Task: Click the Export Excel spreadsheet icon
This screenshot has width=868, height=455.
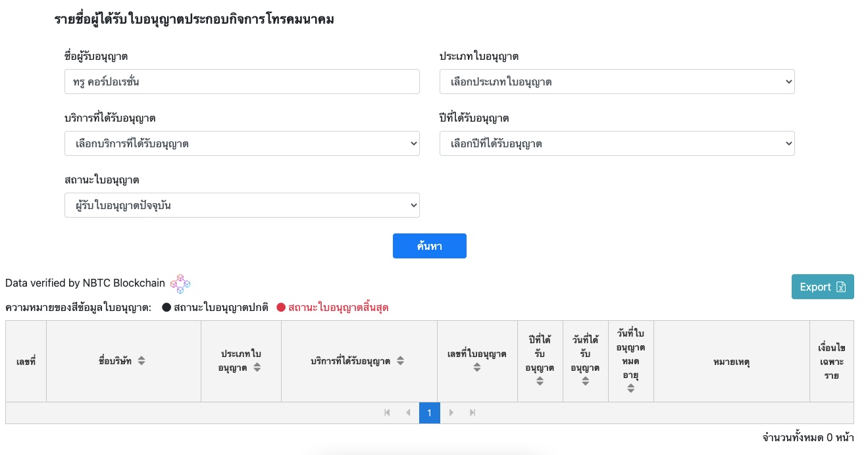Action: [x=841, y=287]
